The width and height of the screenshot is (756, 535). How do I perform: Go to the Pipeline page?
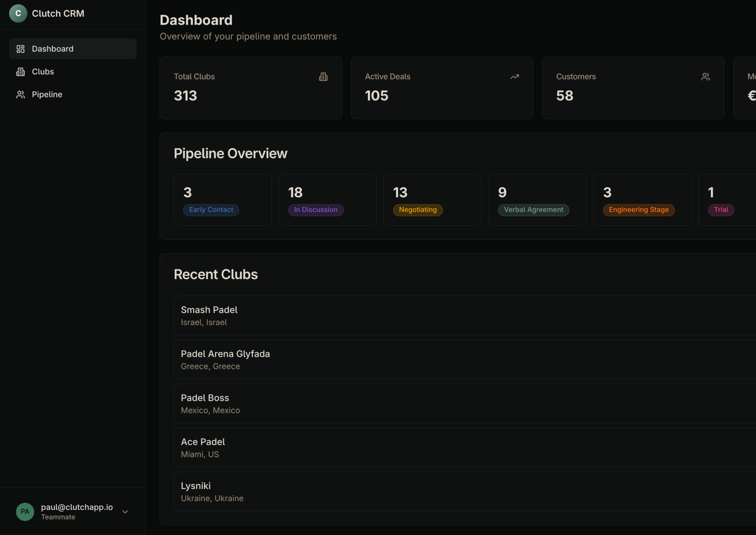[x=47, y=95]
